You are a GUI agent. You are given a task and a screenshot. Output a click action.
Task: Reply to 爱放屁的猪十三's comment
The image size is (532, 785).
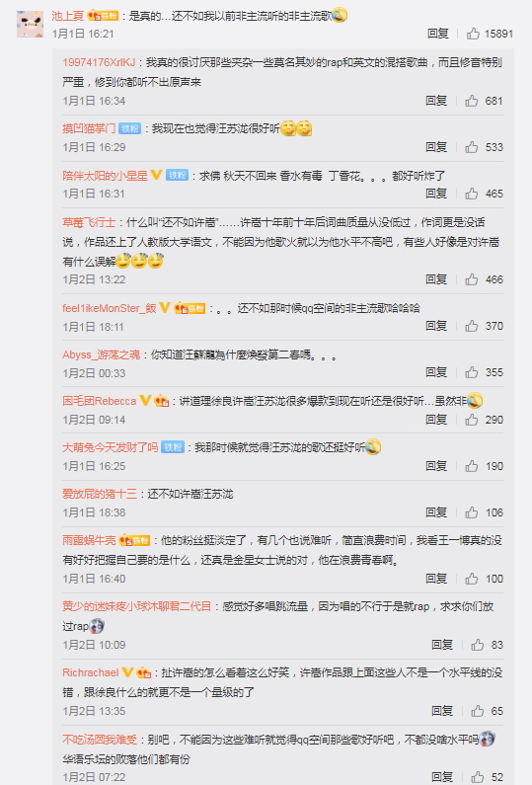pyautogui.click(x=436, y=512)
